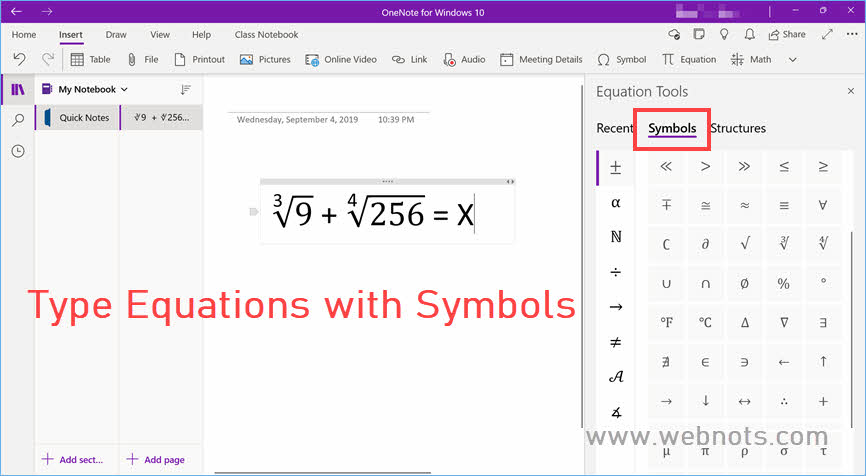Select the ℕ letter-like symbols category
Image resolution: width=866 pixels, height=476 pixels.
[x=616, y=237]
